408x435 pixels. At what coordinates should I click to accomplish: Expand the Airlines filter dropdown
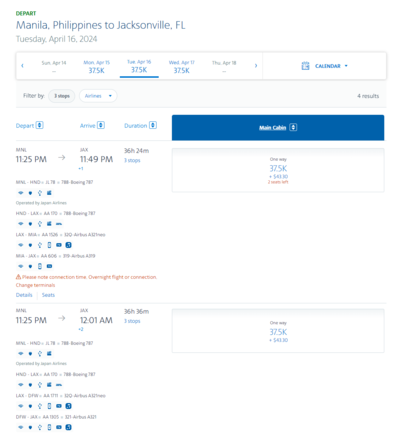point(98,96)
